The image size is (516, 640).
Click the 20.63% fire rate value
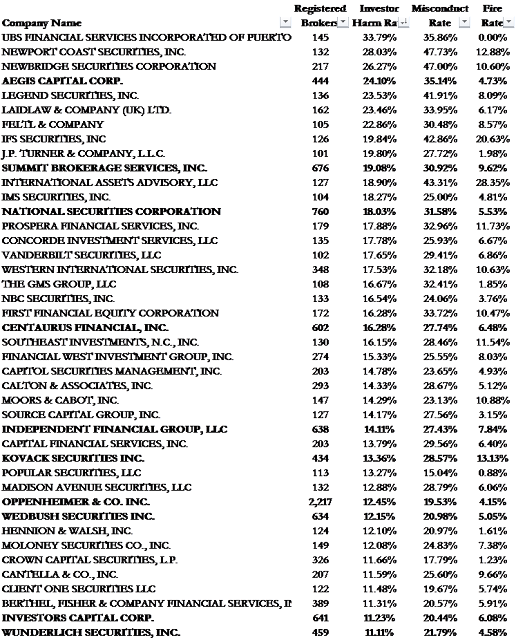(x=493, y=139)
